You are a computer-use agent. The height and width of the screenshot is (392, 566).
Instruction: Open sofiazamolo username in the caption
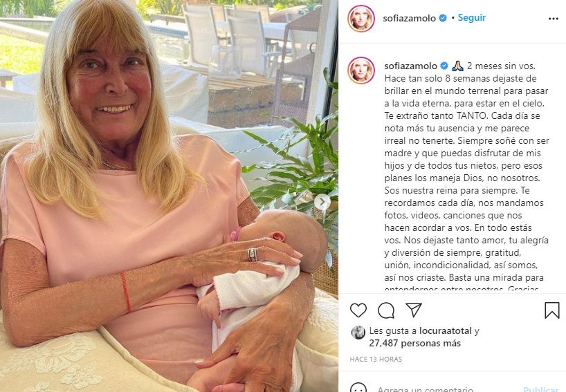pyautogui.click(x=411, y=66)
